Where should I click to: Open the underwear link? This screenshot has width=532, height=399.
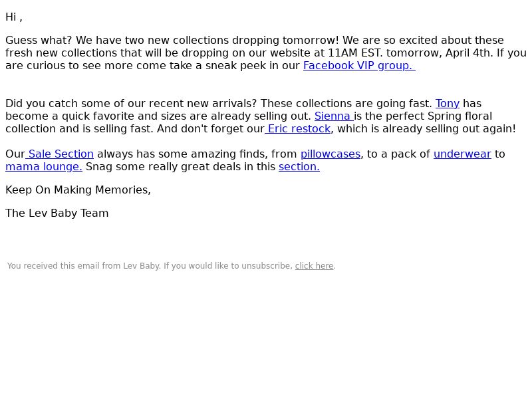pyautogui.click(x=462, y=154)
